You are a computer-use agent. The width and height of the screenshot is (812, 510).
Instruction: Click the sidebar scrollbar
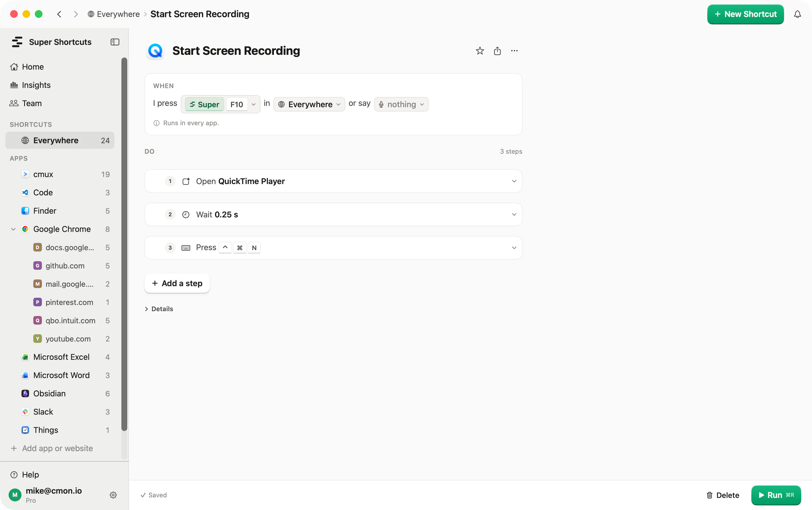pyautogui.click(x=124, y=244)
